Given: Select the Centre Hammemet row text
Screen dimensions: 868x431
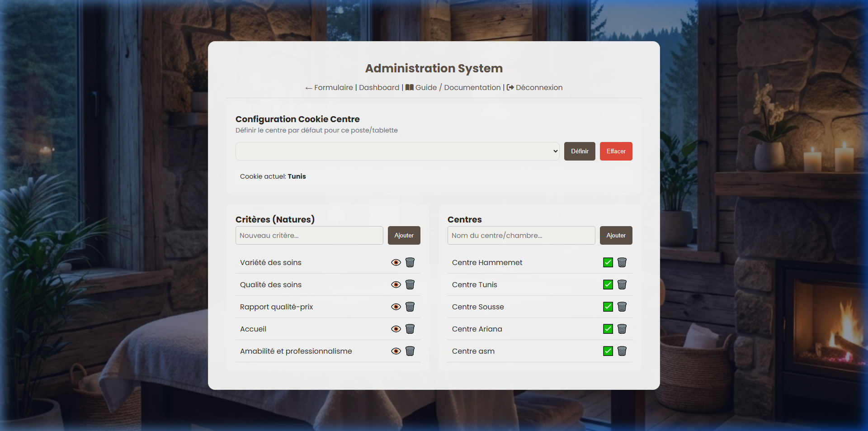Looking at the screenshot, I should (487, 262).
